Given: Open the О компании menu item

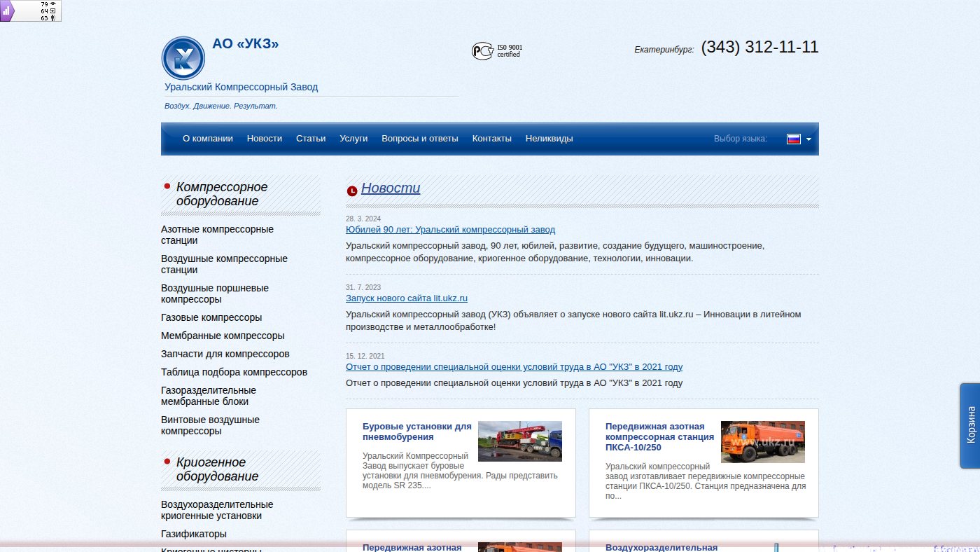Looking at the screenshot, I should tap(208, 139).
